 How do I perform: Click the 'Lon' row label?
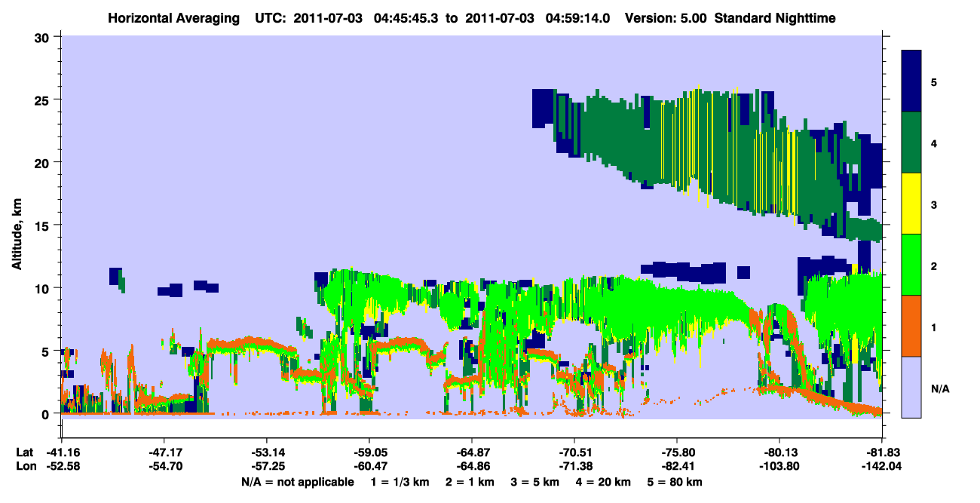click(25, 466)
